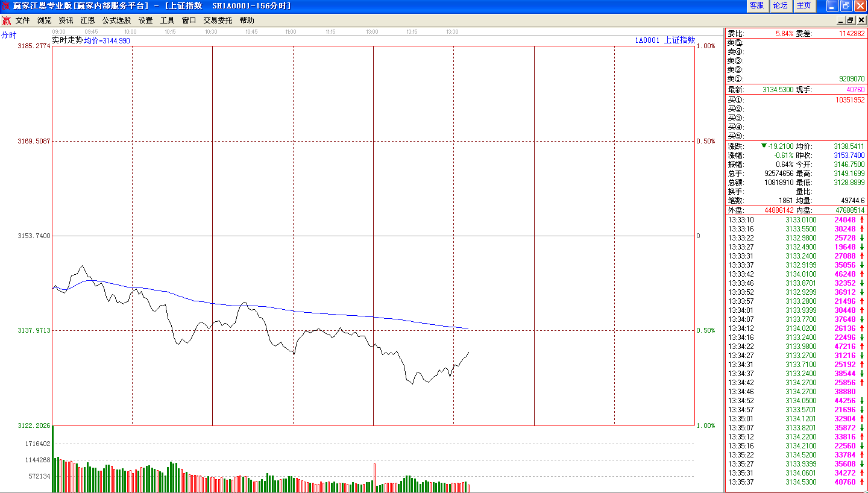Click the 572134 volume axis label
This screenshot has height=493, width=868.
tap(40, 476)
